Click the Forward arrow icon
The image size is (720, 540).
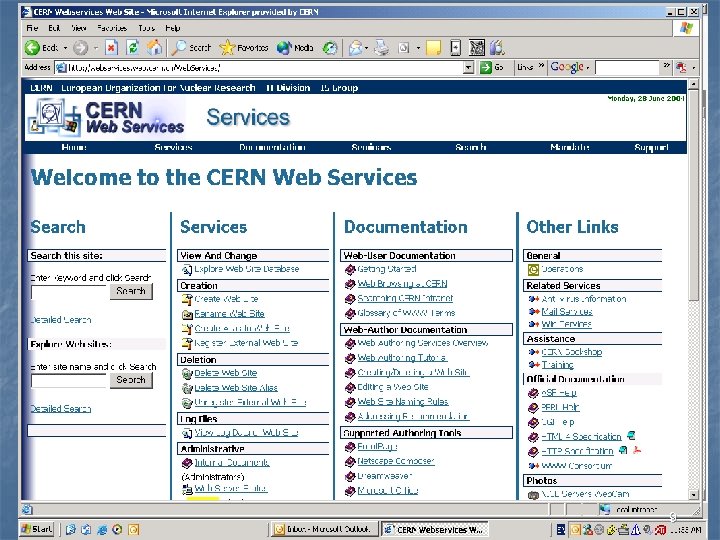(x=81, y=47)
